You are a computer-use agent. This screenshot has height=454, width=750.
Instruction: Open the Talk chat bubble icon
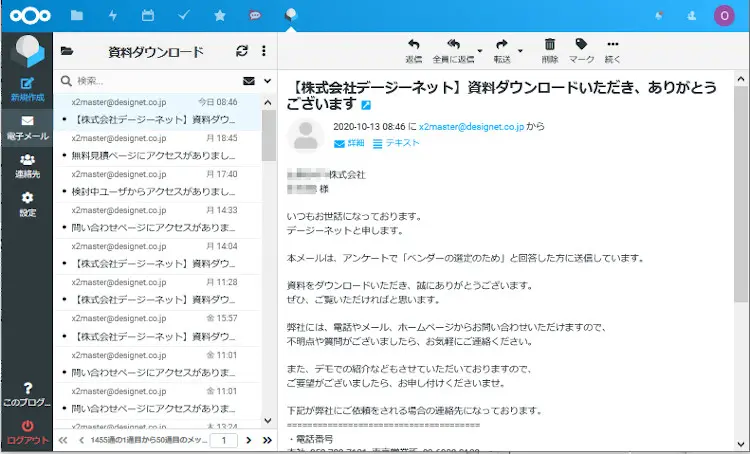(255, 15)
